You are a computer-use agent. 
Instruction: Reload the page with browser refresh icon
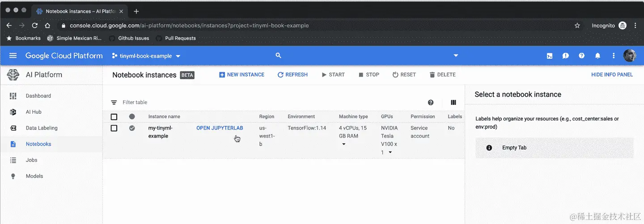35,26
